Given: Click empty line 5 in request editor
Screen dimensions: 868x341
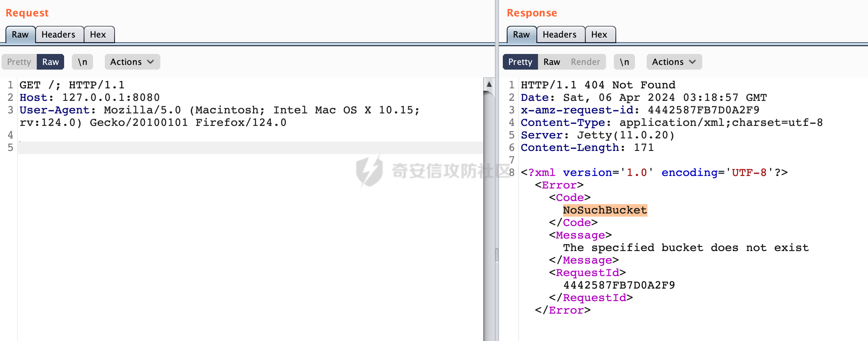Looking at the screenshot, I should 250,148.
